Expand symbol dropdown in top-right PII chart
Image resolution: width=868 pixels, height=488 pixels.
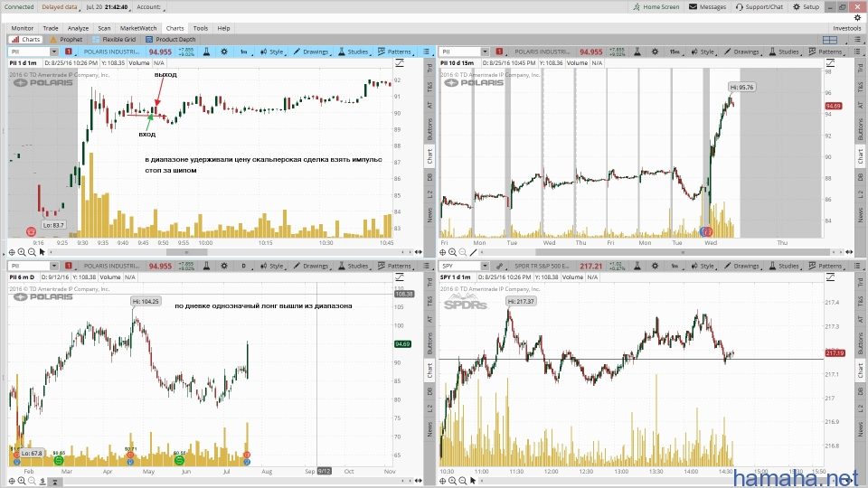pyautogui.click(x=485, y=52)
